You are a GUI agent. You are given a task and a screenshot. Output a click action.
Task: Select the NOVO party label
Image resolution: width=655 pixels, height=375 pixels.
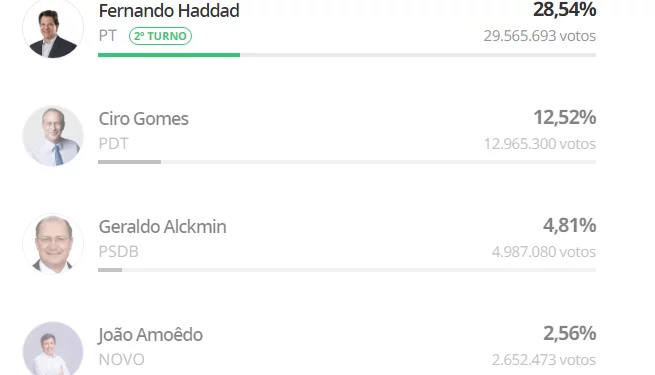point(122,360)
